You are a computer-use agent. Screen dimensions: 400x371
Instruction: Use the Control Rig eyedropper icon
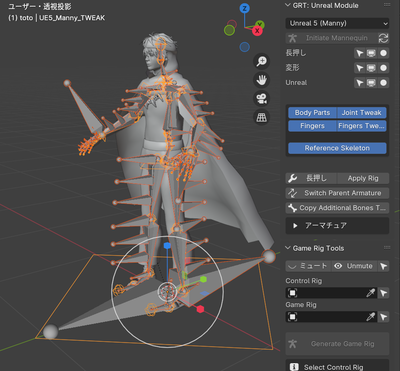371,293
